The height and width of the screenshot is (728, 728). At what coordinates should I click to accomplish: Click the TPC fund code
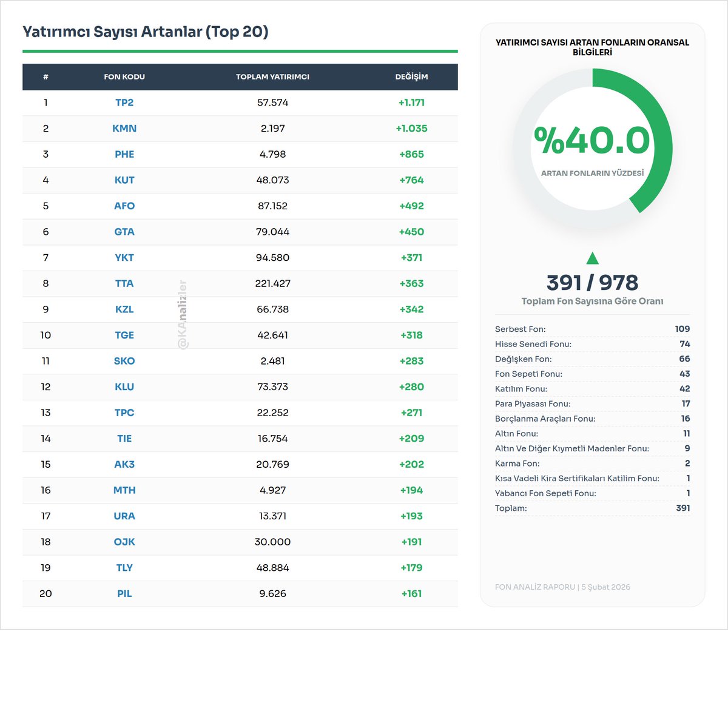click(x=124, y=413)
